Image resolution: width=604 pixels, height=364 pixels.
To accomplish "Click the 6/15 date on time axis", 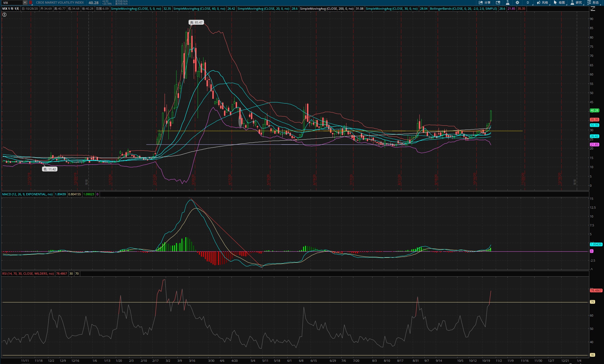I will click(x=314, y=361).
